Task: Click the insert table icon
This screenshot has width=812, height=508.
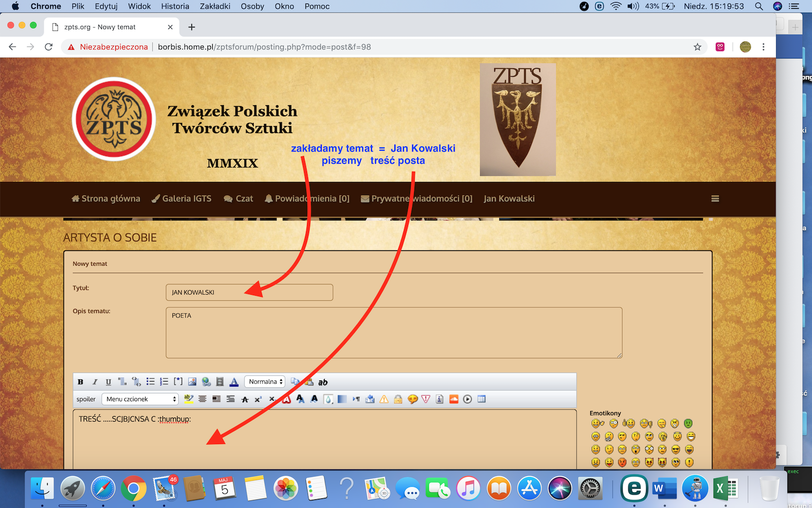Action: (482, 399)
